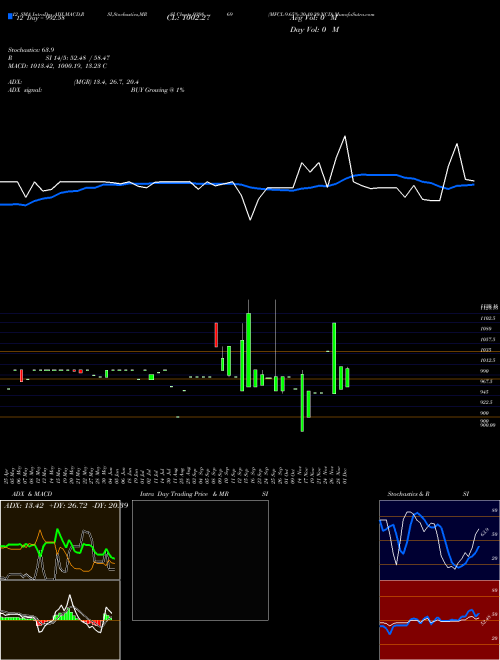
Task: Open the red RSI chart panel
Action: [439, 620]
